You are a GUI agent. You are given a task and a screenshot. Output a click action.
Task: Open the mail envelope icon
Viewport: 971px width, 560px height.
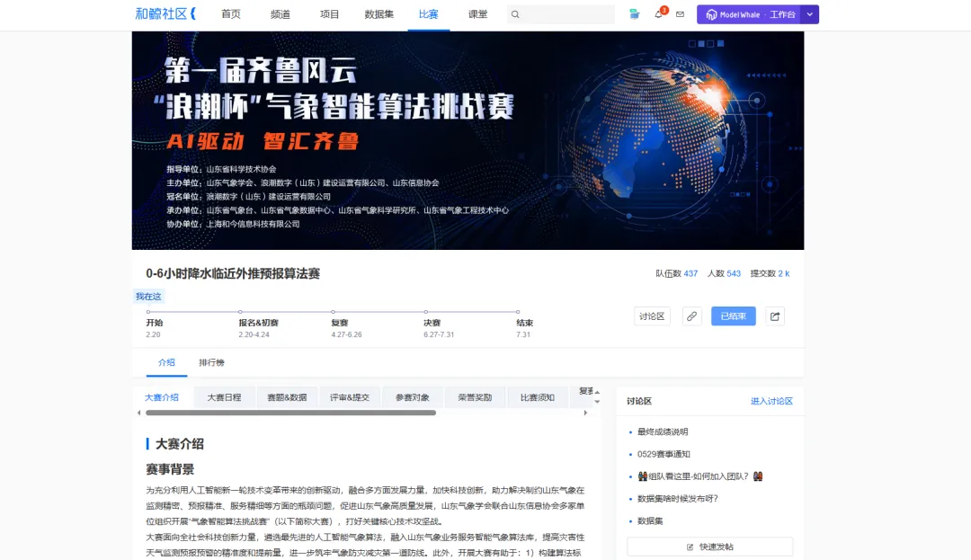click(680, 14)
